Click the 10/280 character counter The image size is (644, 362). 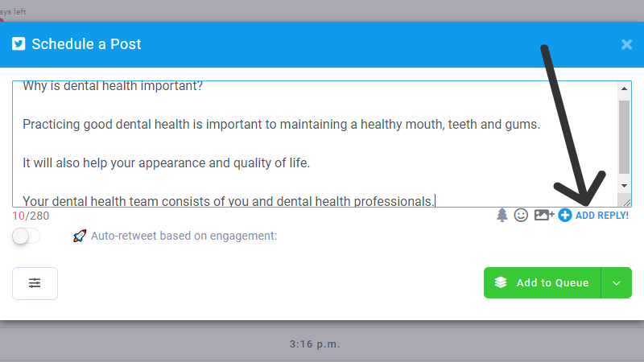coord(31,216)
